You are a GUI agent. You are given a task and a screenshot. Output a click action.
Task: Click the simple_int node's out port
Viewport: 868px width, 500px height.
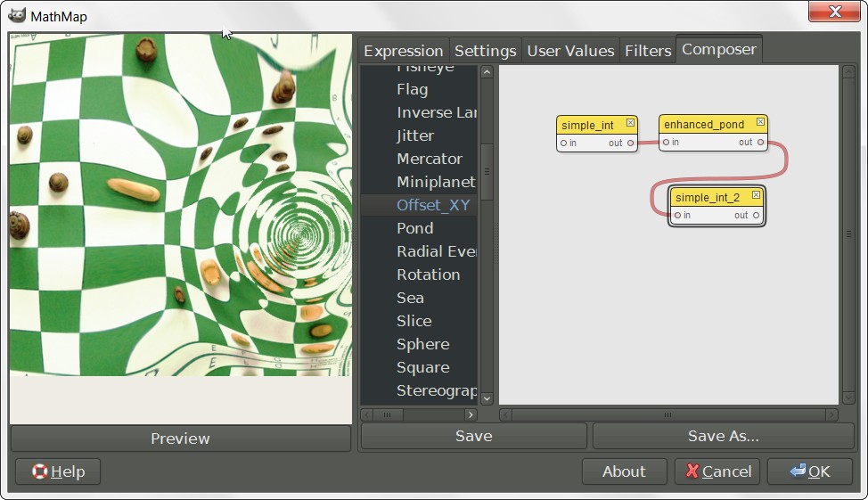(631, 143)
